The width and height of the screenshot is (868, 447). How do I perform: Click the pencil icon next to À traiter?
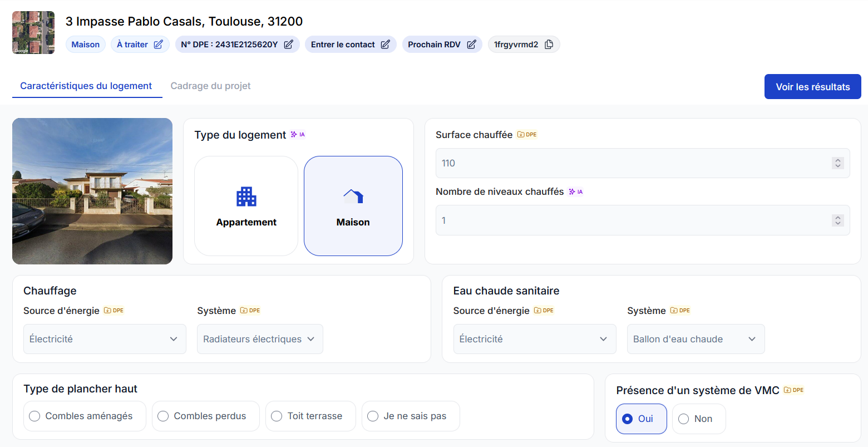[x=159, y=45]
